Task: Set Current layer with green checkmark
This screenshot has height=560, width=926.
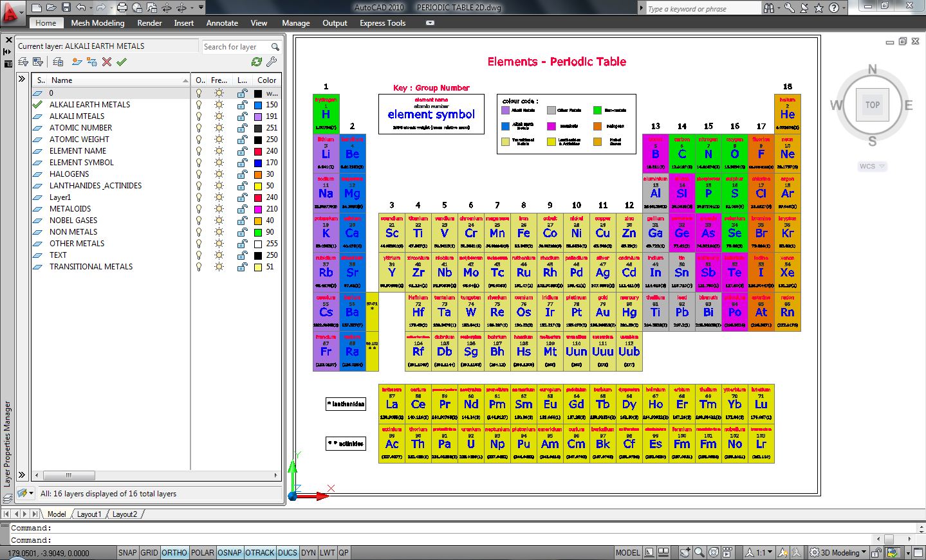Action: coord(122,62)
